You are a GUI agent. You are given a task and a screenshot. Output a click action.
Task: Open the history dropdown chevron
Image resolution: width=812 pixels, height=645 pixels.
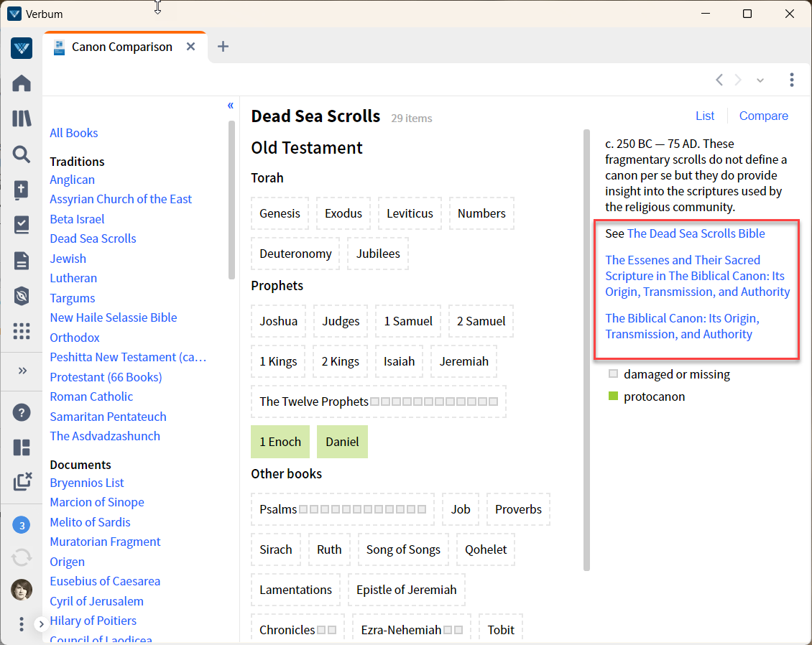(760, 80)
